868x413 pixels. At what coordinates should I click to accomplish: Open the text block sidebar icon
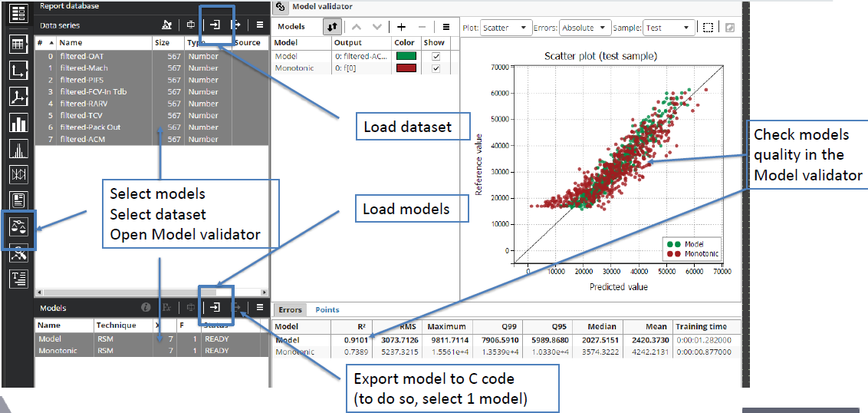[x=19, y=279]
